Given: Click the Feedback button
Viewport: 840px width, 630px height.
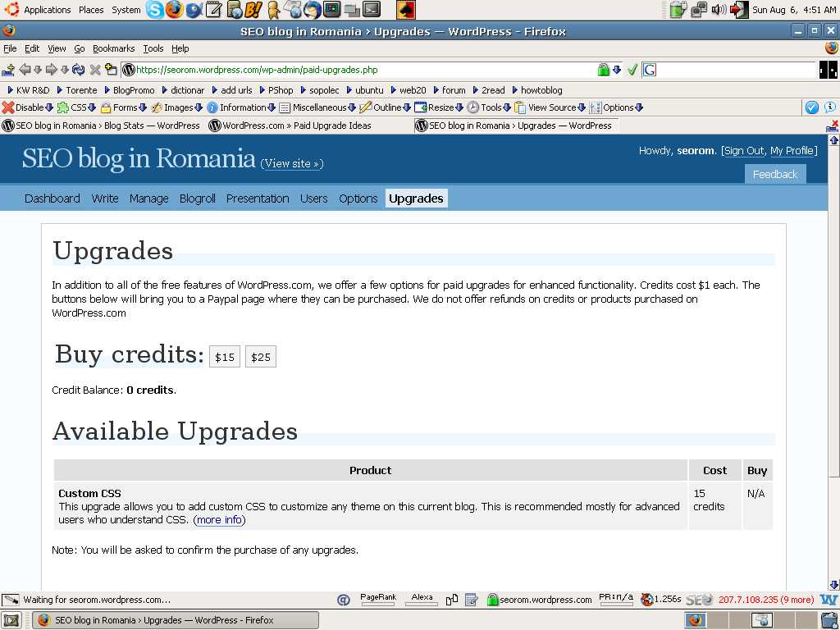Looking at the screenshot, I should (x=775, y=175).
